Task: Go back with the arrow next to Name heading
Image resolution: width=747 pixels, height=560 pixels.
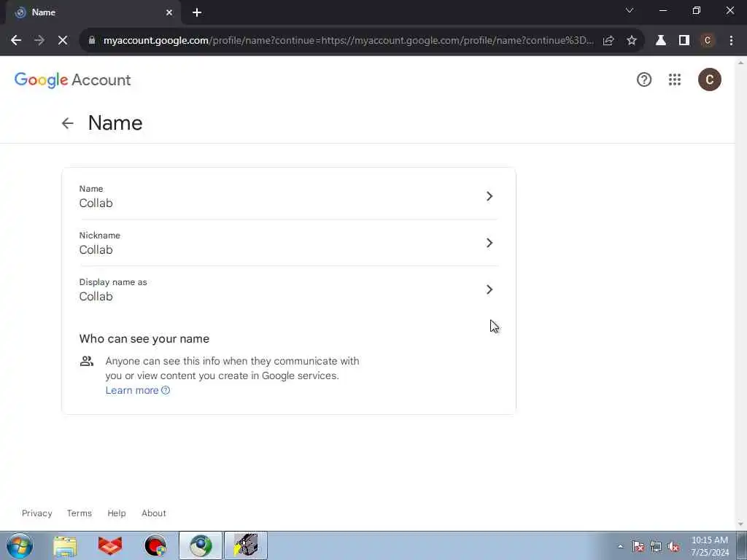Action: [68, 123]
